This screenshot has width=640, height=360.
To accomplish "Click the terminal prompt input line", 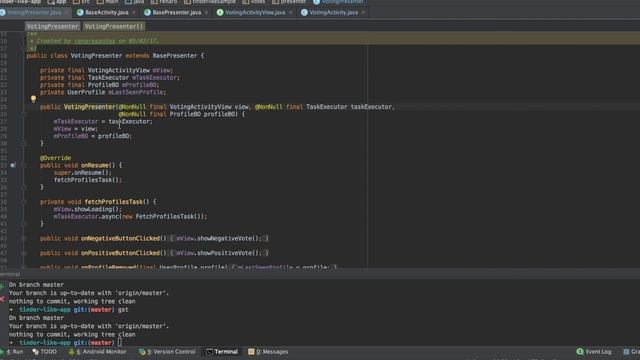I will 65,342.
